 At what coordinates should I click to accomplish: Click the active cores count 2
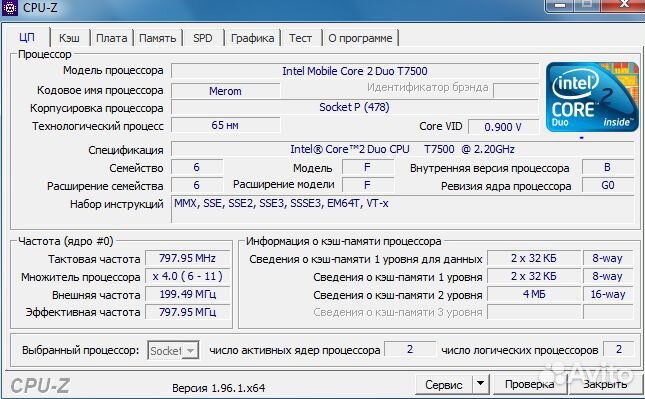click(410, 349)
